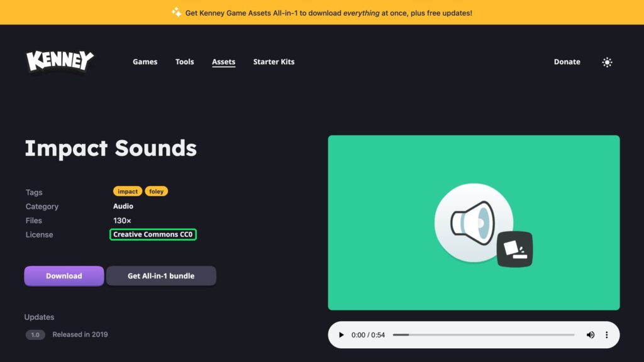Click the License label

[x=39, y=235]
